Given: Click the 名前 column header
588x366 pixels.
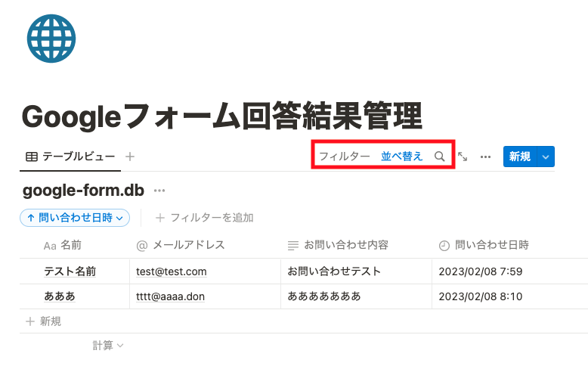Looking at the screenshot, I should [x=63, y=246].
